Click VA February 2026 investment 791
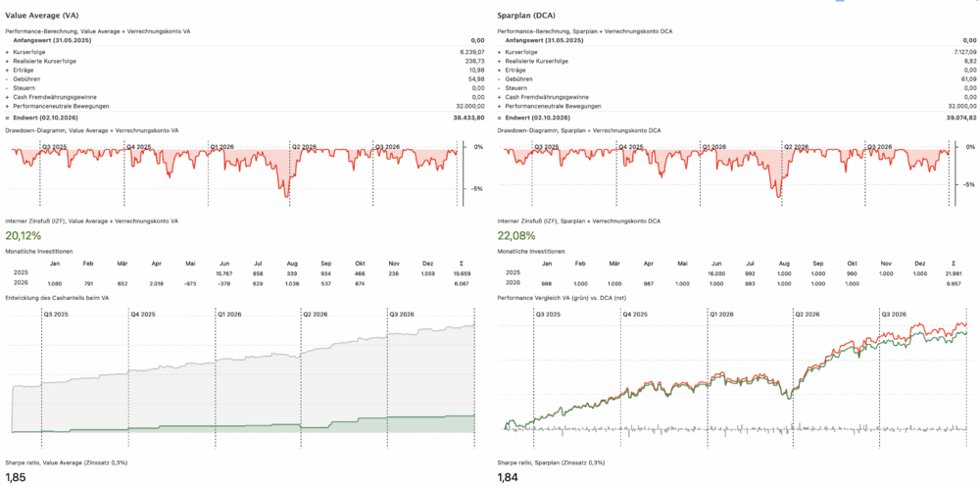 (x=87, y=283)
